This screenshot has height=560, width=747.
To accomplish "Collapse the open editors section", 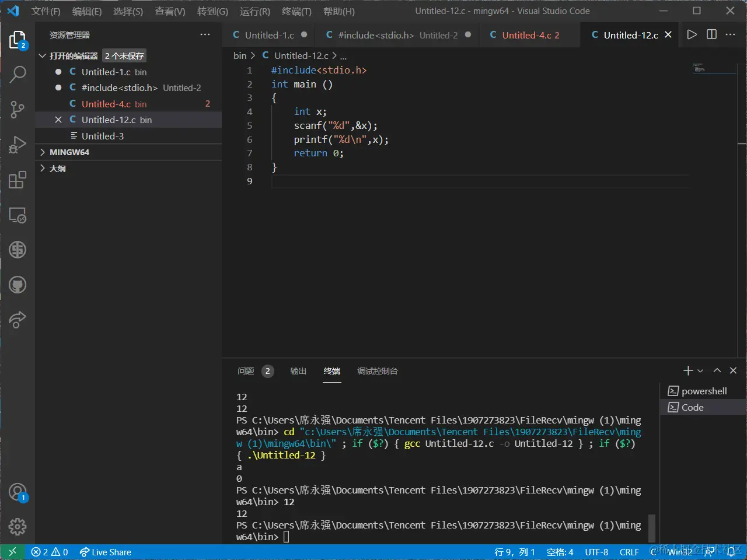I will point(42,56).
